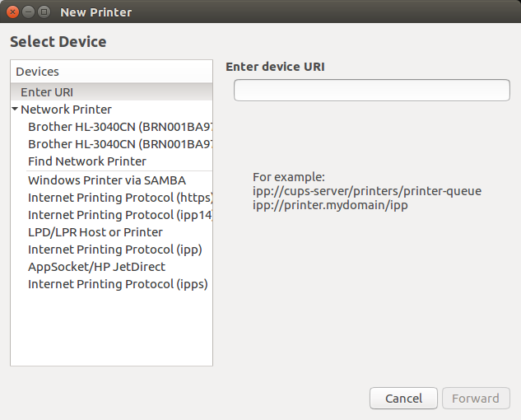Select the Network Printer category label
This screenshot has height=420, width=521.
pyautogui.click(x=66, y=110)
